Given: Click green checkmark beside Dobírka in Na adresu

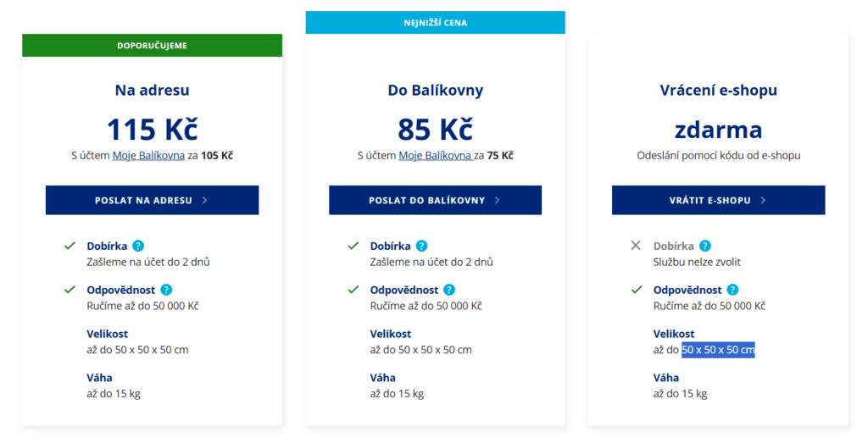Looking at the screenshot, I should click(70, 246).
